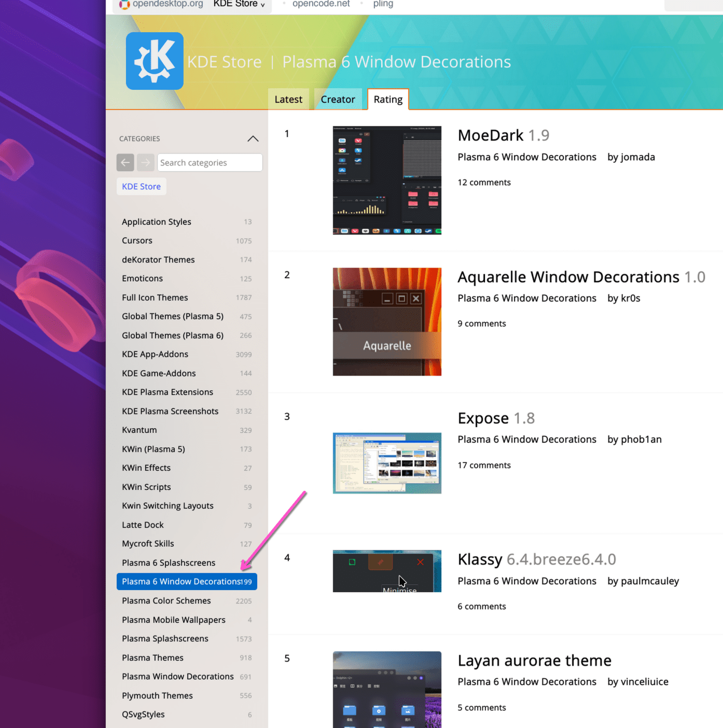Switch to the Creator tab

click(338, 99)
